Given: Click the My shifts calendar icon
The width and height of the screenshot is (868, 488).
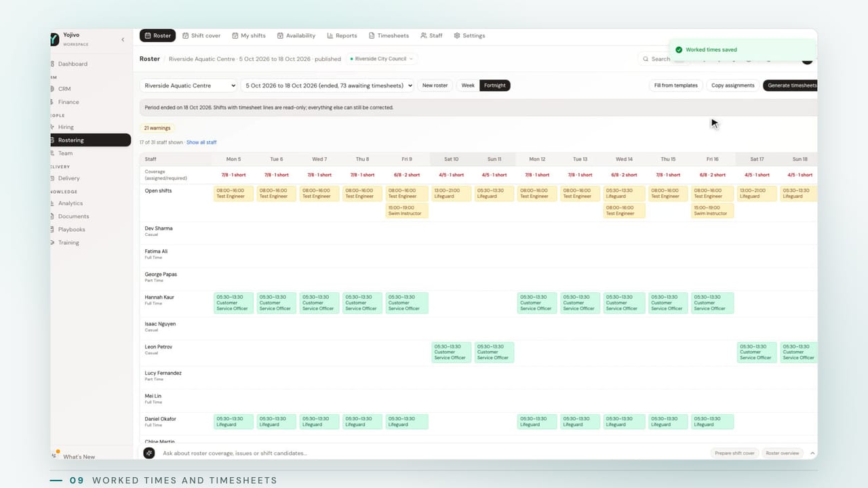Looking at the screenshot, I should point(235,35).
